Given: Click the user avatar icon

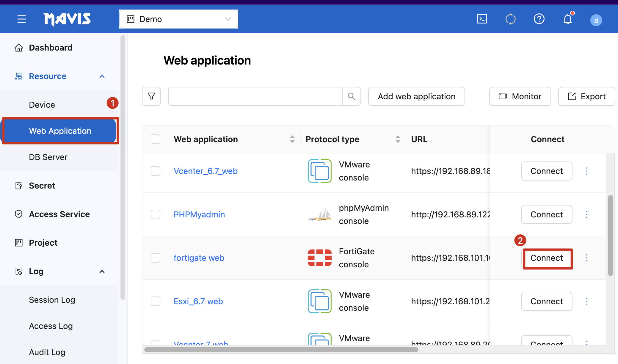Looking at the screenshot, I should 596,20.
